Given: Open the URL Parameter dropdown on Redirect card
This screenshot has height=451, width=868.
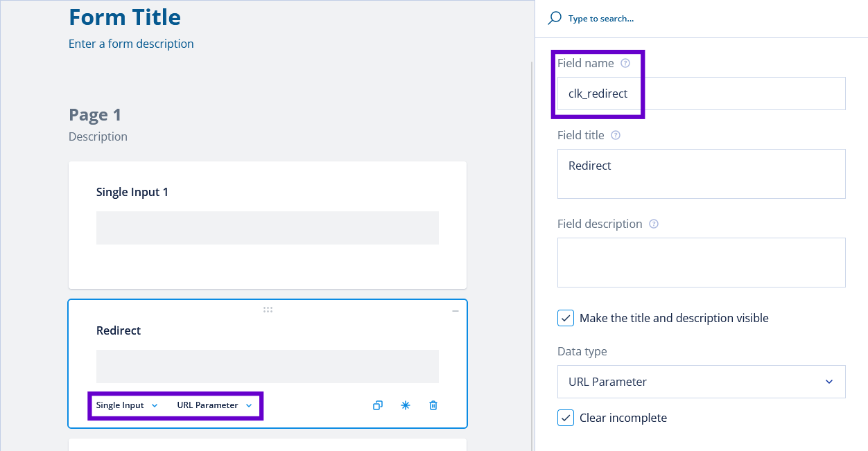Looking at the screenshot, I should pyautogui.click(x=214, y=405).
